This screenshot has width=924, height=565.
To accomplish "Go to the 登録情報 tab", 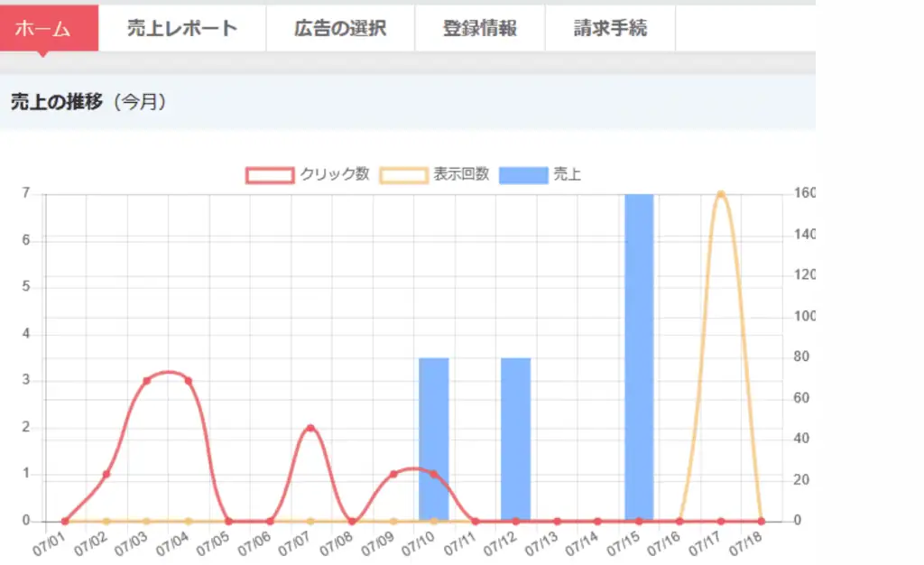I will [480, 28].
